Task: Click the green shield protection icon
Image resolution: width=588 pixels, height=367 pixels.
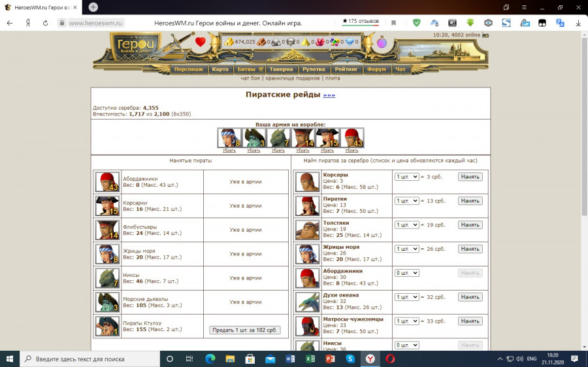Action: pos(416,23)
